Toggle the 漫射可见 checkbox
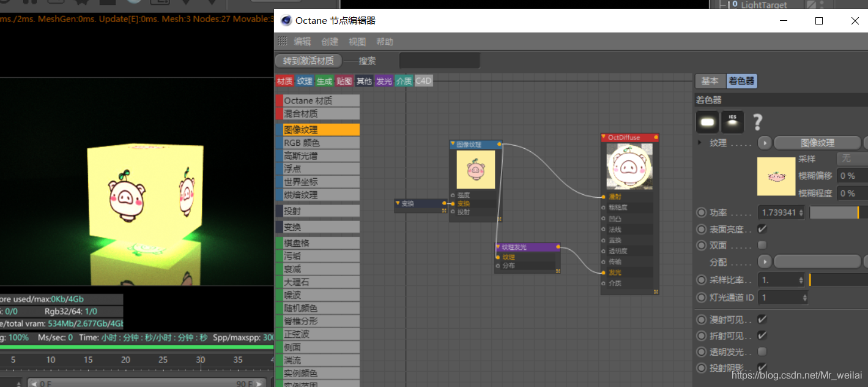The height and width of the screenshot is (387, 868). pyautogui.click(x=762, y=319)
